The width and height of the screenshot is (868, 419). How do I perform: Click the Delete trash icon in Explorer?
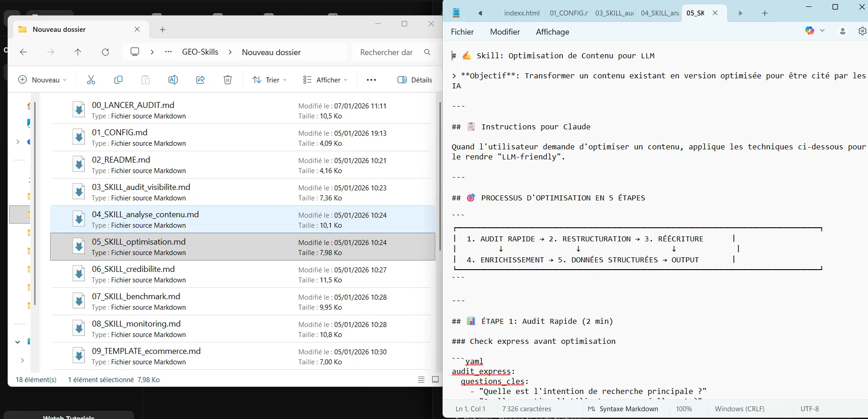pos(228,80)
